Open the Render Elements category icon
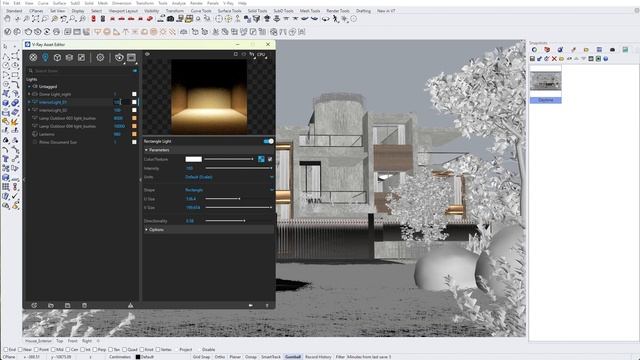 pos(69,58)
